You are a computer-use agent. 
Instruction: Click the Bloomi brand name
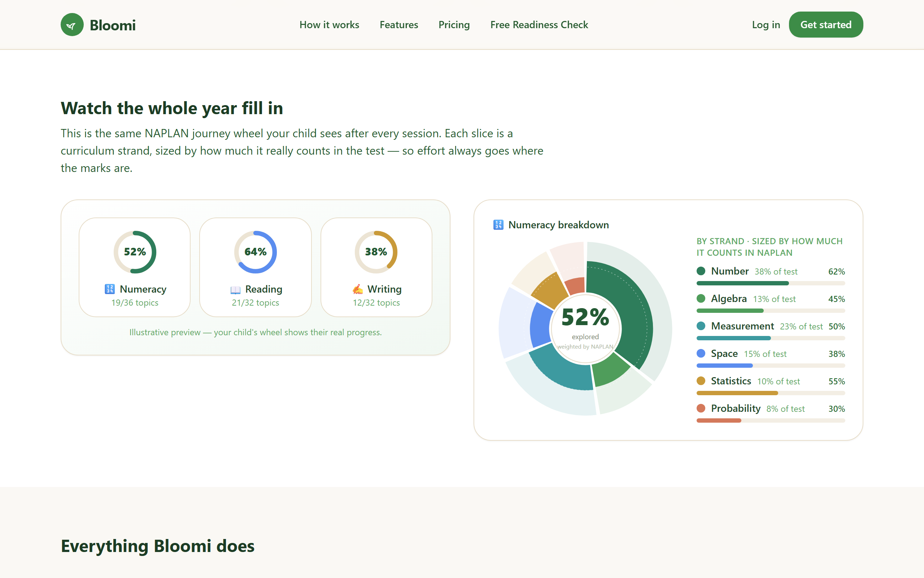[113, 25]
